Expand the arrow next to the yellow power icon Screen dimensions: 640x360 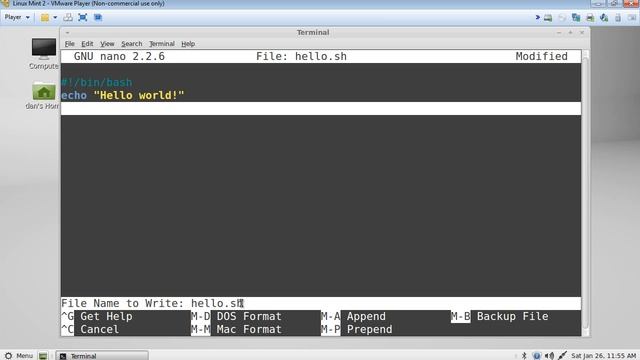[55, 18]
